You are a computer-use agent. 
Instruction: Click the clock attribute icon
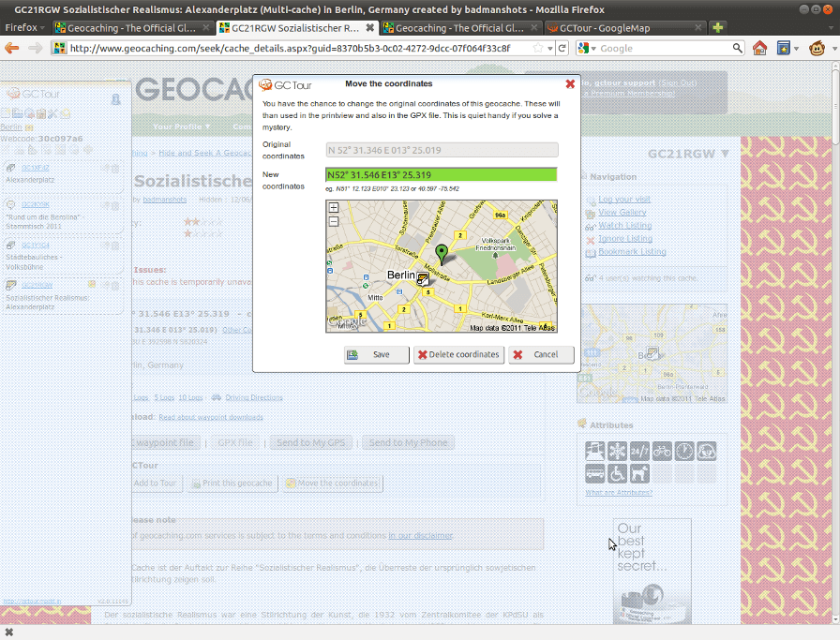[x=684, y=451]
